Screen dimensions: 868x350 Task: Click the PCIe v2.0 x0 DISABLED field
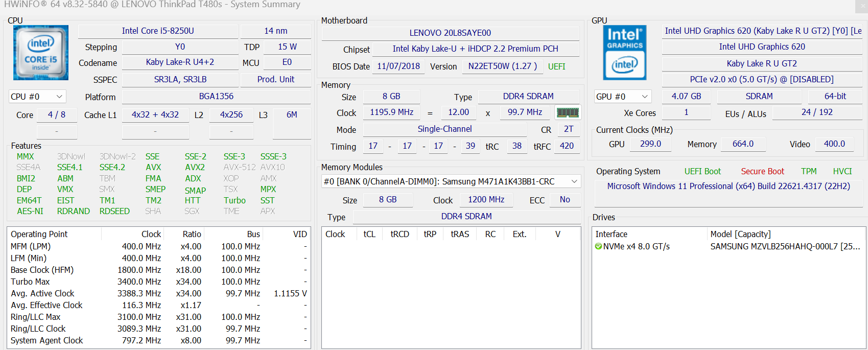(x=762, y=79)
